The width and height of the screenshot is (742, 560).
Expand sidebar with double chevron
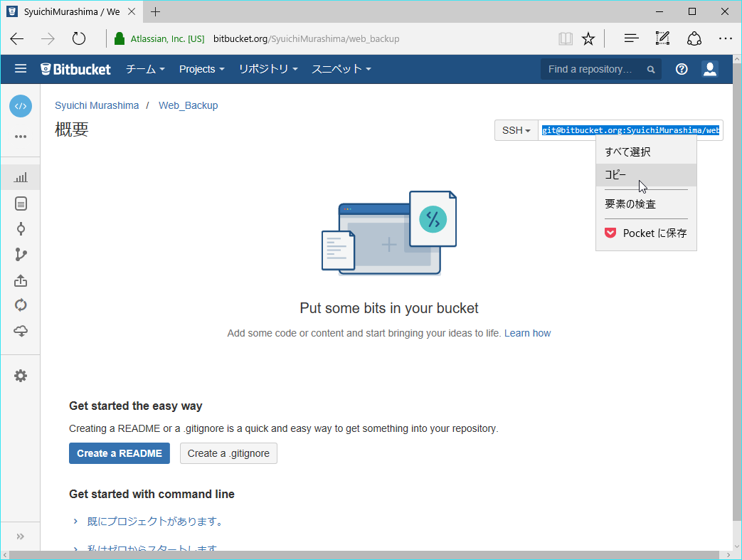click(x=21, y=537)
